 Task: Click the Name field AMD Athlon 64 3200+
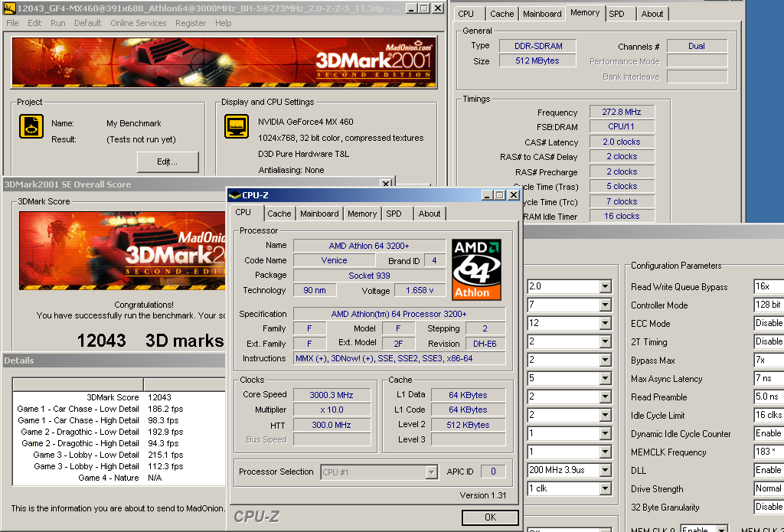pyautogui.click(x=369, y=246)
